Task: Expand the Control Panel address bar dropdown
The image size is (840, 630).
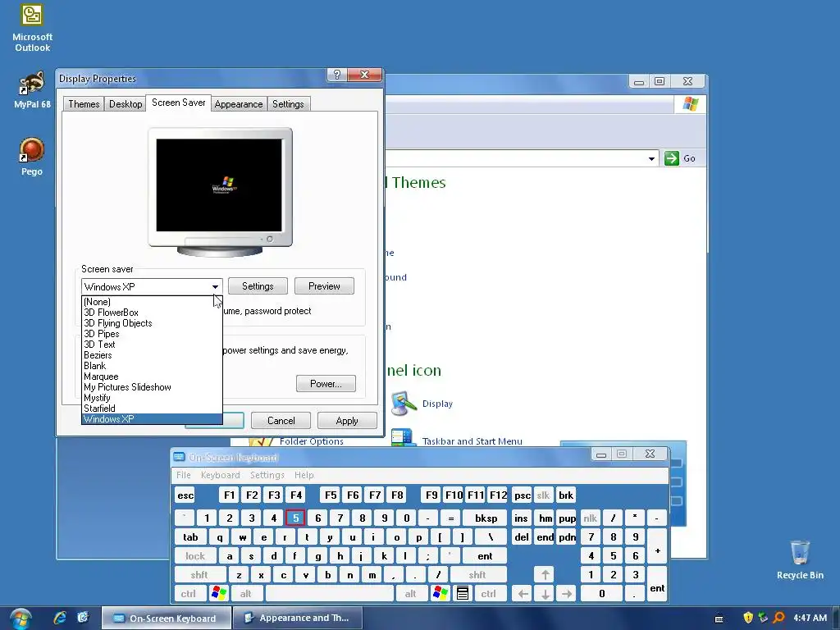Action: (x=651, y=158)
